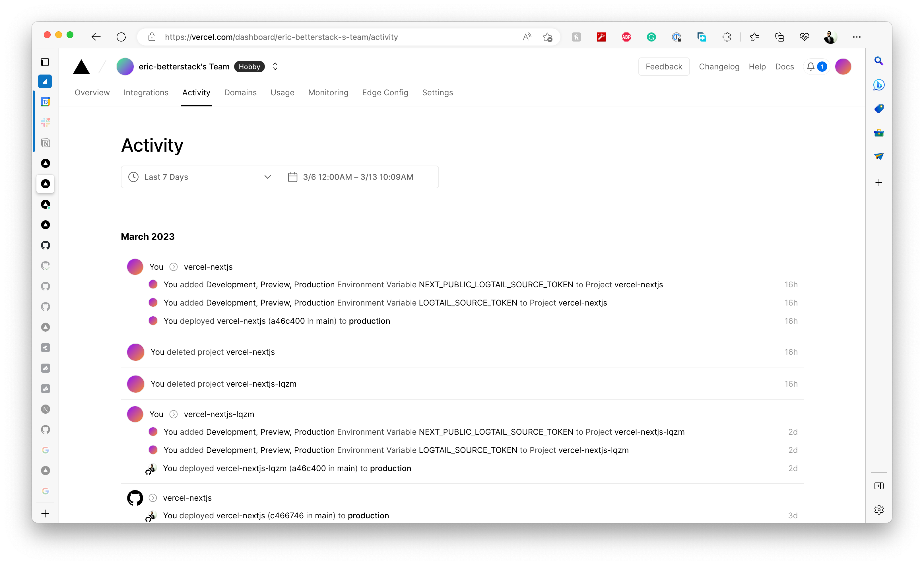View site information lock icon
Screen dimensions: 924x565
click(152, 37)
